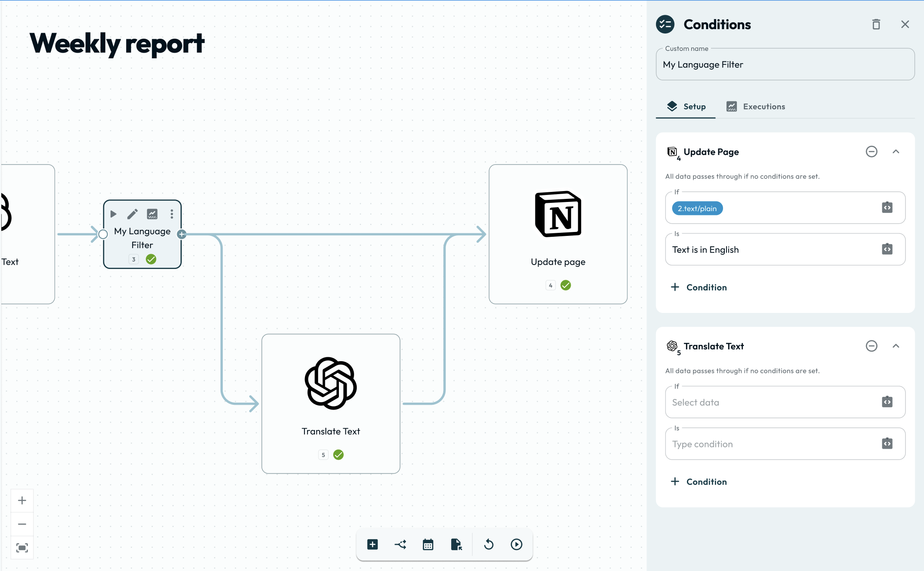Run workflow with circled play button
Viewport: 924px width, 571px height.
tap(516, 544)
